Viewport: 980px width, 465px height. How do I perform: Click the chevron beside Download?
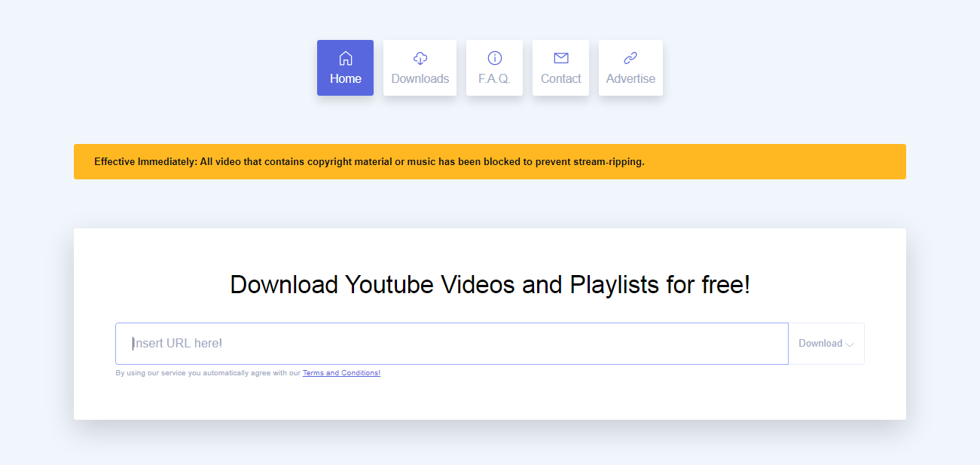[850, 344]
